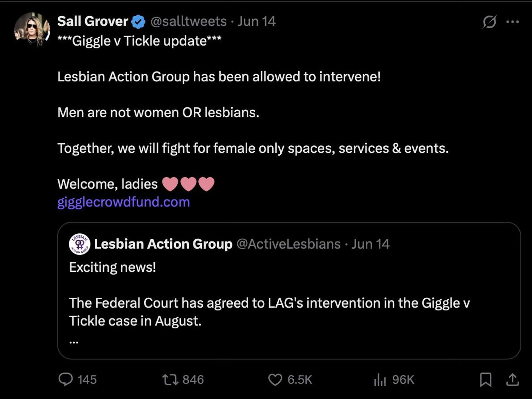
Task: View analytics bar chart icon
Action: [x=380, y=379]
